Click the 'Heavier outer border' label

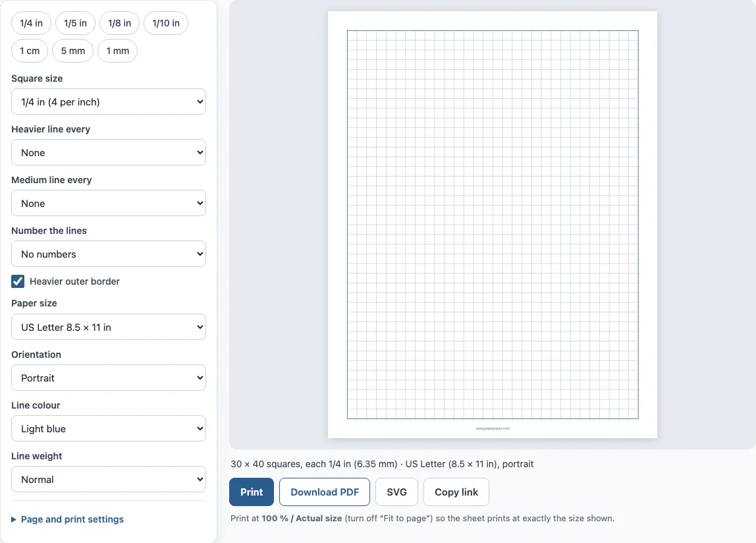click(x=74, y=281)
